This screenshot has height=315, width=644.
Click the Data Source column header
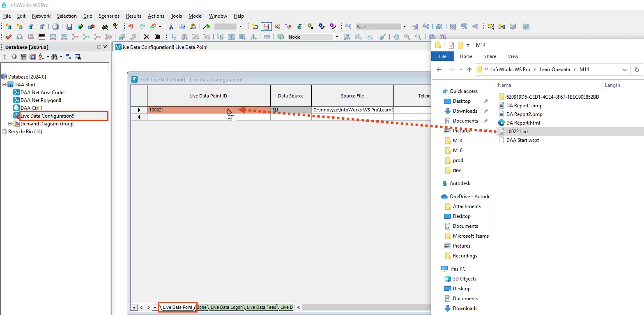pos(291,96)
